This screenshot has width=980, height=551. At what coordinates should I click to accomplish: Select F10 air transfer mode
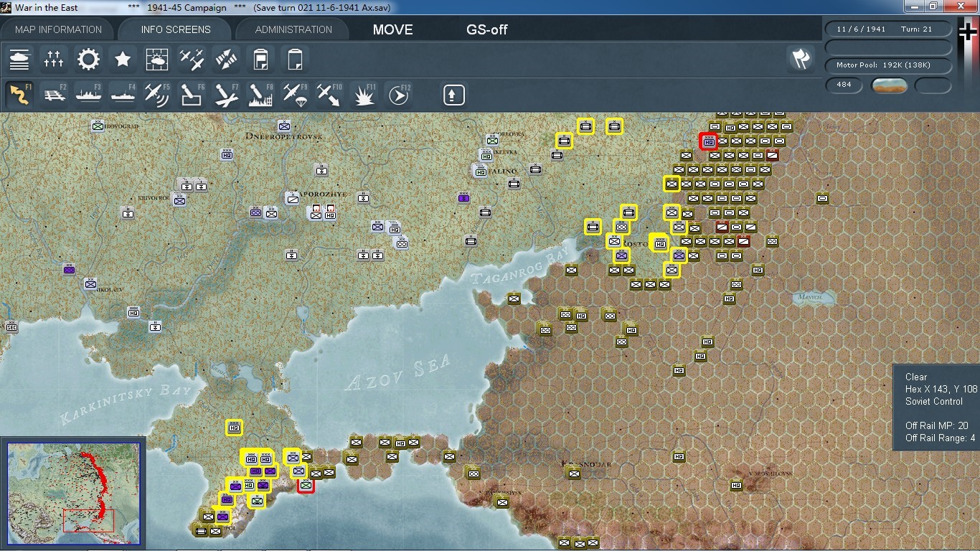point(329,95)
